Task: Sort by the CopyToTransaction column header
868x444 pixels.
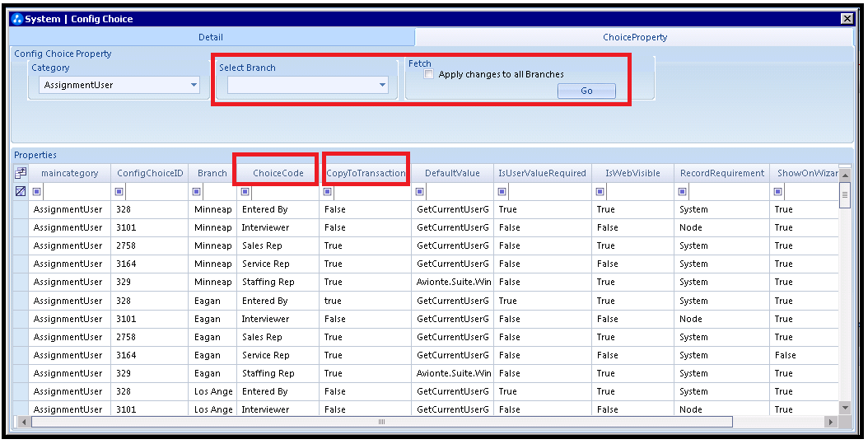Action: tap(366, 173)
